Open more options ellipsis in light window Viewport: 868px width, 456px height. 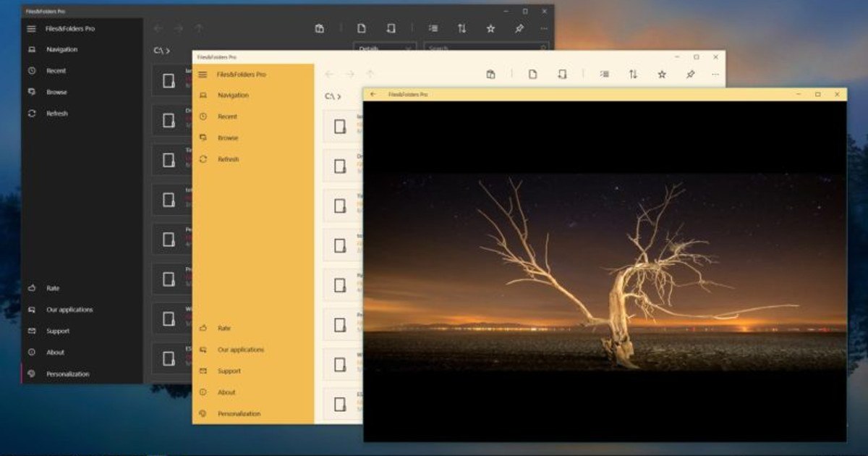[x=715, y=75]
